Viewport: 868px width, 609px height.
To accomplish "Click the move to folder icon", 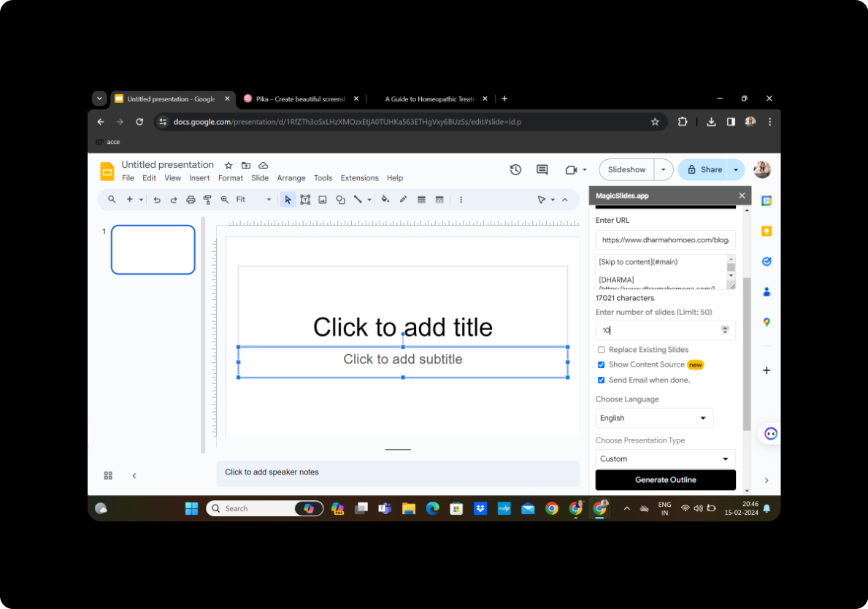I will tap(246, 166).
